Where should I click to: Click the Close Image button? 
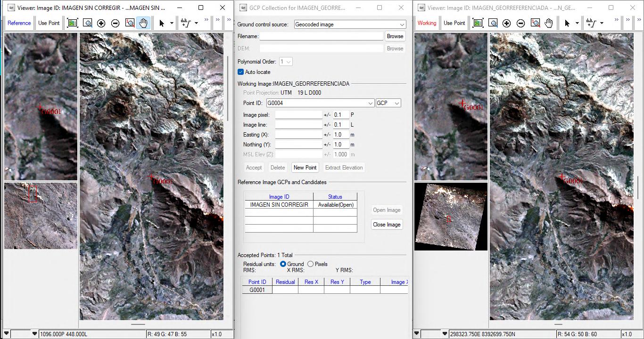pos(387,225)
